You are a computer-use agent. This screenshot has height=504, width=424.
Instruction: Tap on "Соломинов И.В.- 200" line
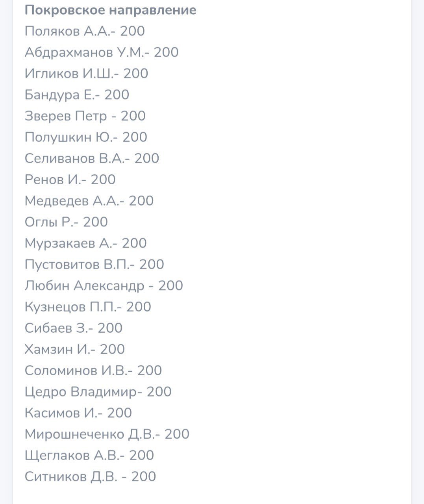coord(93,371)
